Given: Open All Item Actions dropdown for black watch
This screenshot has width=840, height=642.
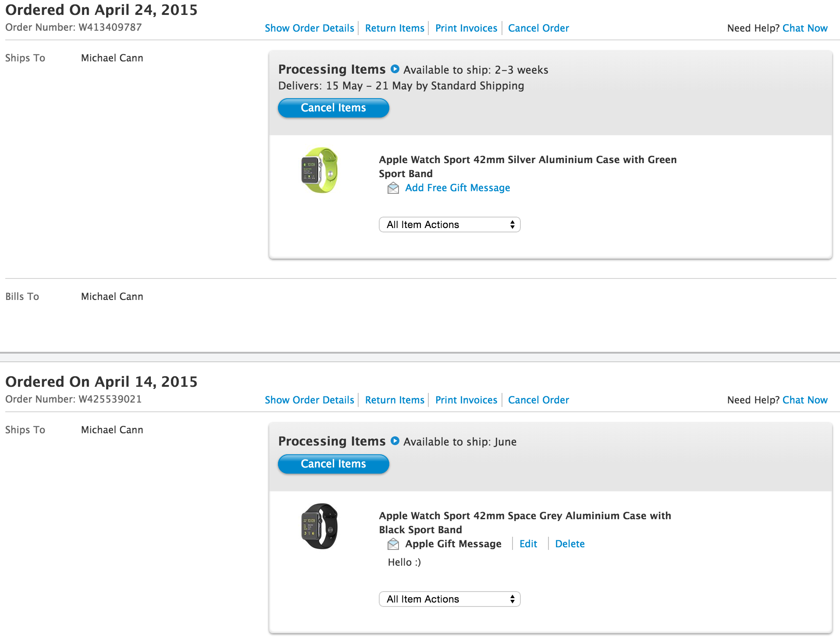Looking at the screenshot, I should [x=449, y=599].
